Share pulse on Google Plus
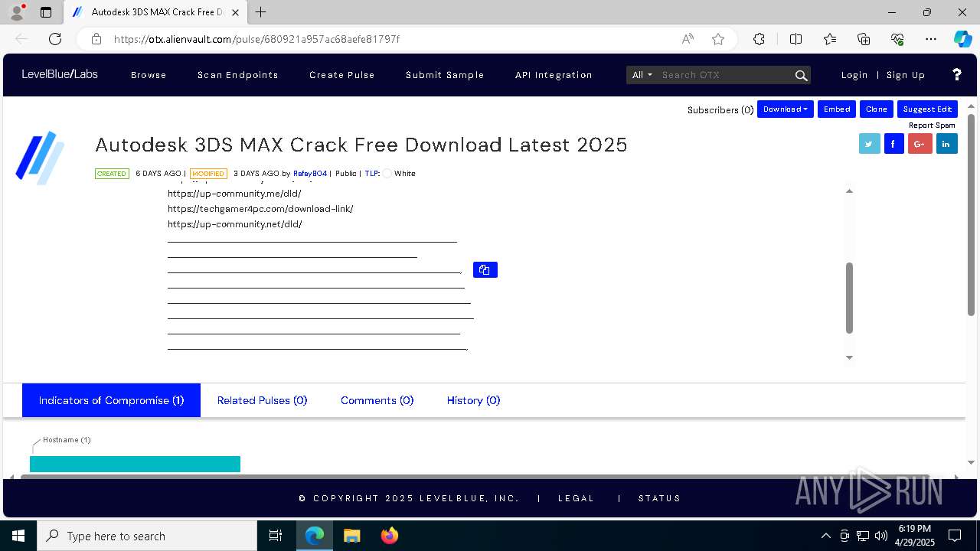Viewport: 980px width, 551px height. (920, 143)
